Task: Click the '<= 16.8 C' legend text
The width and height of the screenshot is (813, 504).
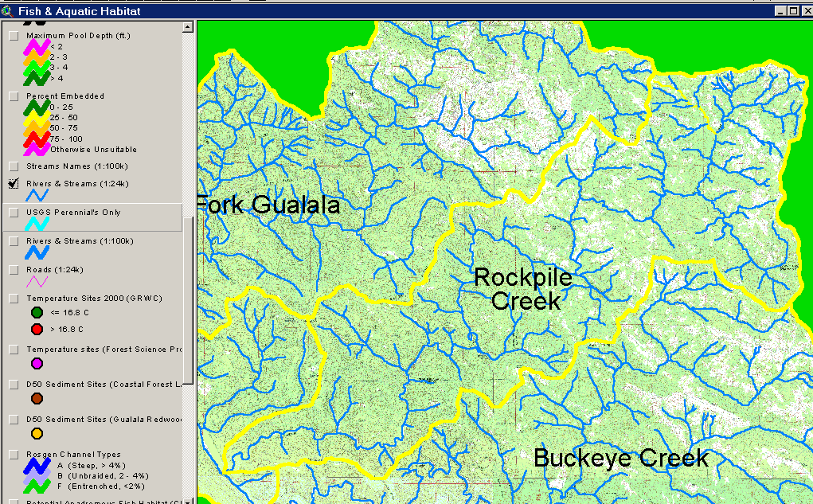Action: point(70,313)
